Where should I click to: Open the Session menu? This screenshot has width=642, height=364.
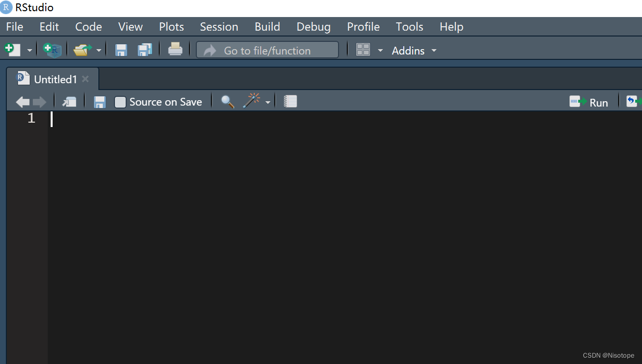pyautogui.click(x=219, y=27)
